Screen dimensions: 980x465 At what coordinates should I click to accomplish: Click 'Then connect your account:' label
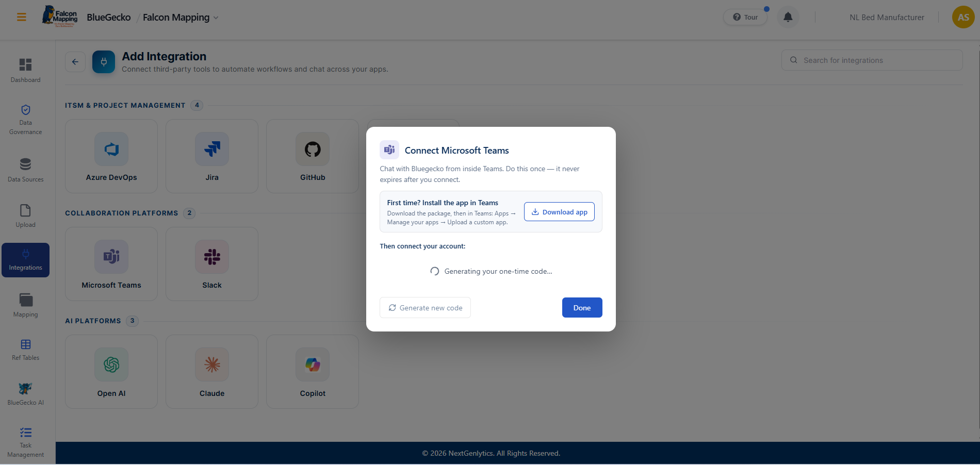422,246
